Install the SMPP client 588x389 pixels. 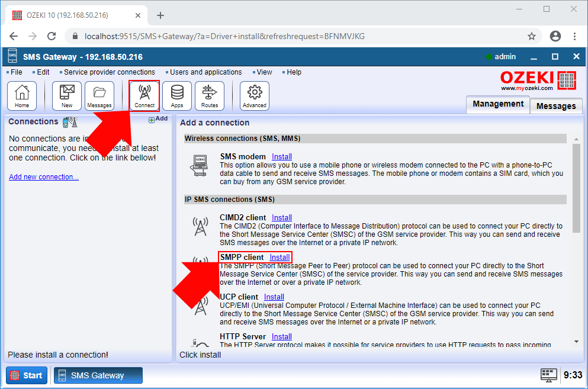coord(279,257)
